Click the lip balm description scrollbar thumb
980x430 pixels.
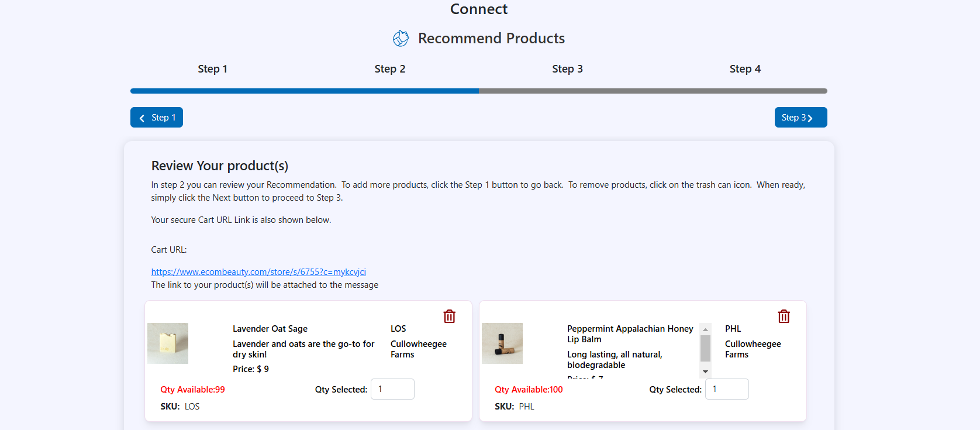point(705,348)
